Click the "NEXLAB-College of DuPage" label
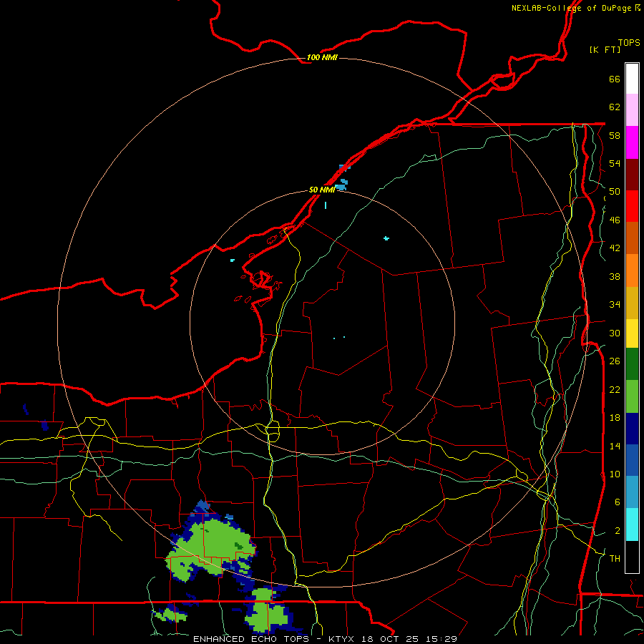 [x=571, y=8]
